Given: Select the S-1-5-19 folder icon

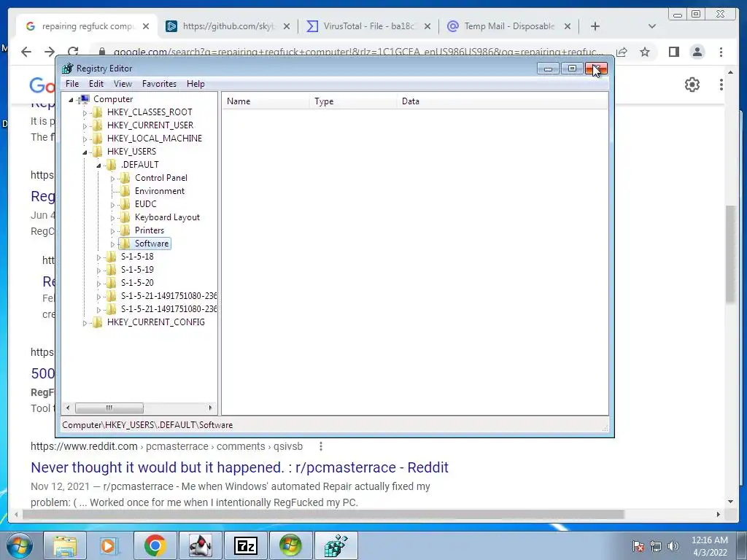Looking at the screenshot, I should tap(111, 270).
